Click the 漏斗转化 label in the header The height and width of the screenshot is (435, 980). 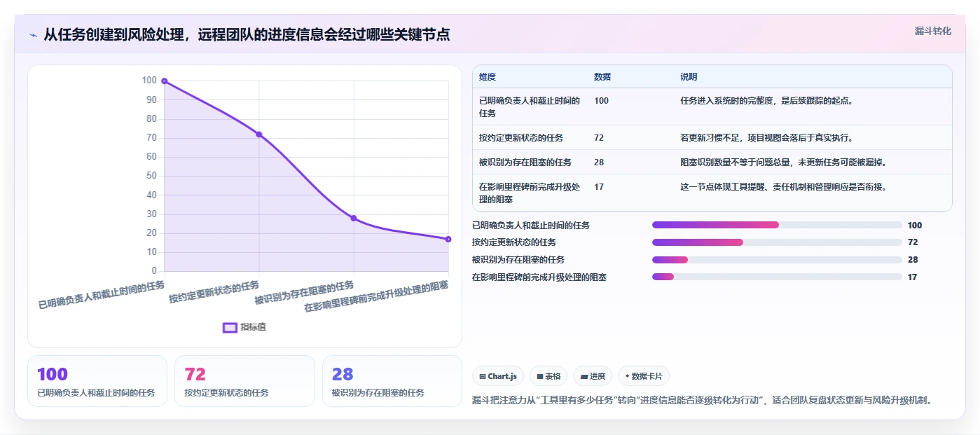[x=932, y=31]
